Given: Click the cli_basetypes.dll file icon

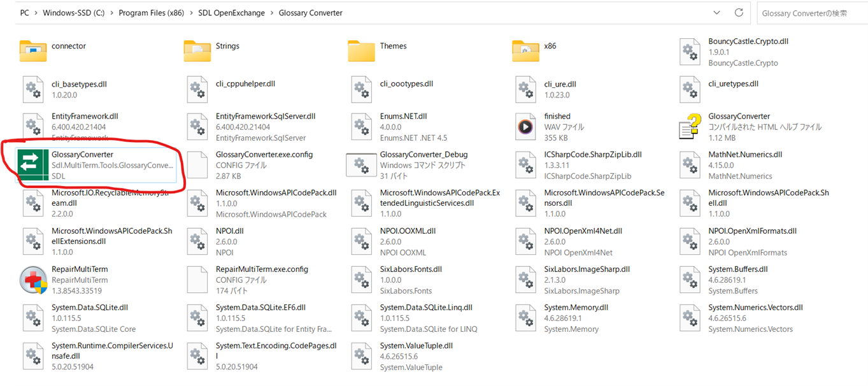Looking at the screenshot, I should pos(33,89).
